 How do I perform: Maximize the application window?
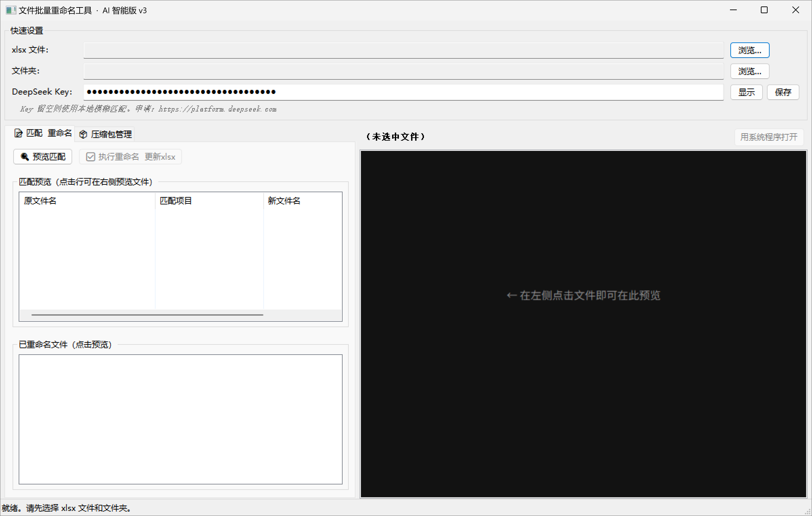pos(764,10)
